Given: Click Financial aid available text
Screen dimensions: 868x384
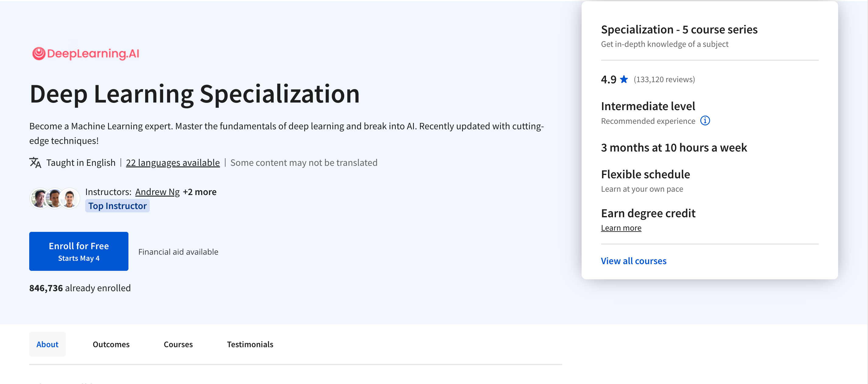Looking at the screenshot, I should [178, 252].
